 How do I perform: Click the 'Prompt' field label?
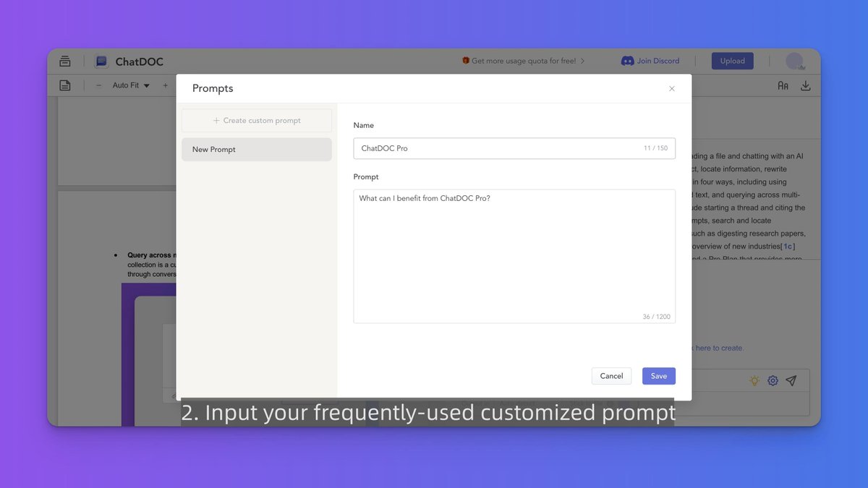(366, 176)
